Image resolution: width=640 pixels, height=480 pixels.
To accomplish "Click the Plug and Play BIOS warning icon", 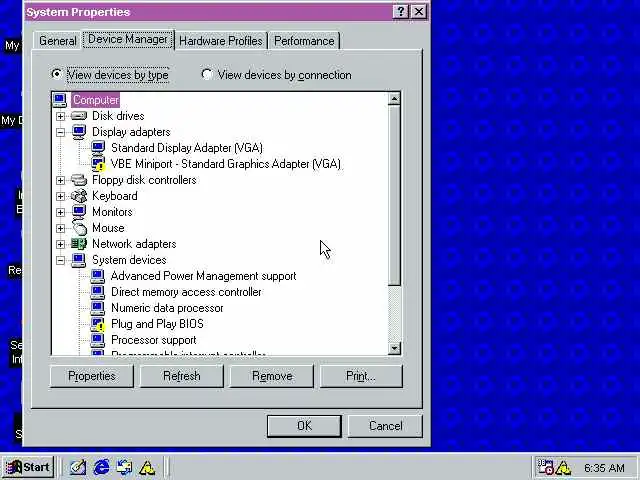I will tap(98, 324).
